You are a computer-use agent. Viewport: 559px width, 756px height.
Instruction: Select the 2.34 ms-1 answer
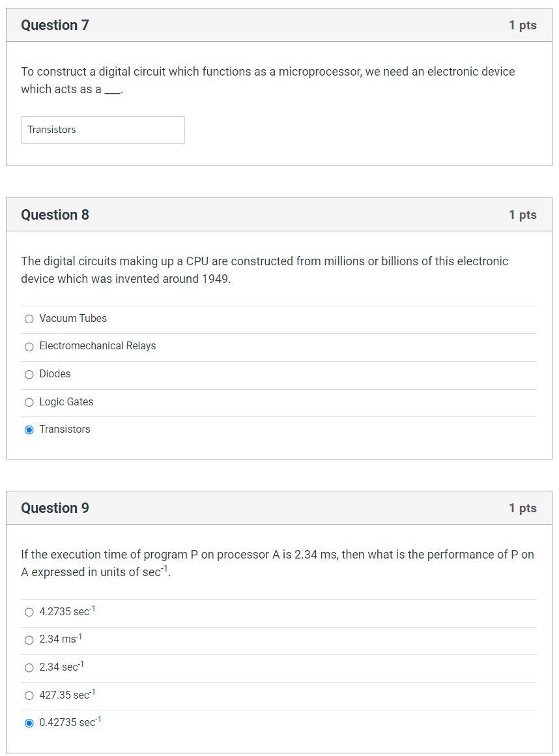[x=29, y=640]
